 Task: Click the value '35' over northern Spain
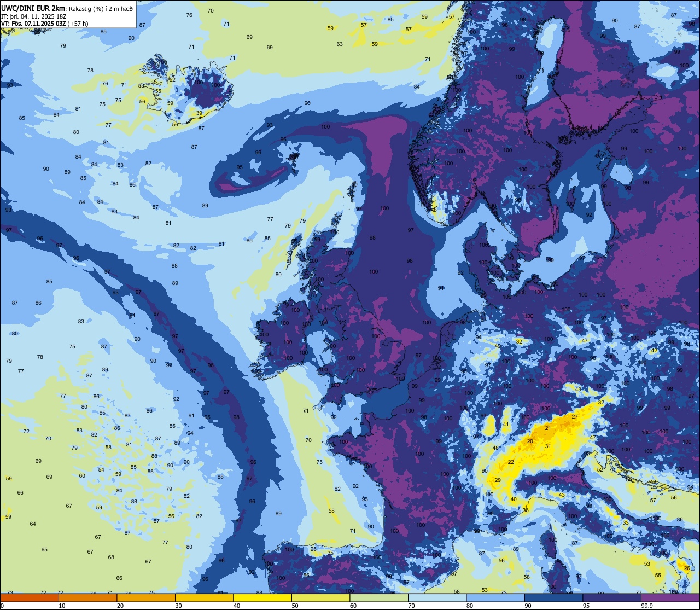(330, 553)
